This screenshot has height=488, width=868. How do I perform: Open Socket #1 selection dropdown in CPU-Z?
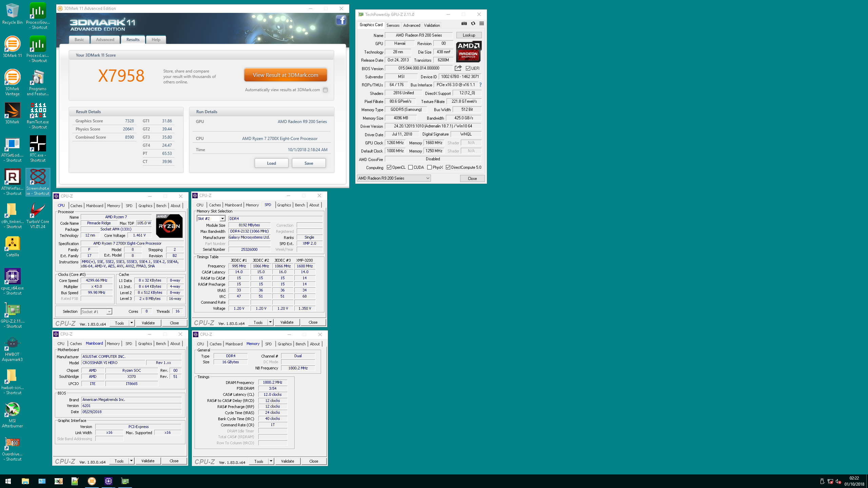[96, 311]
